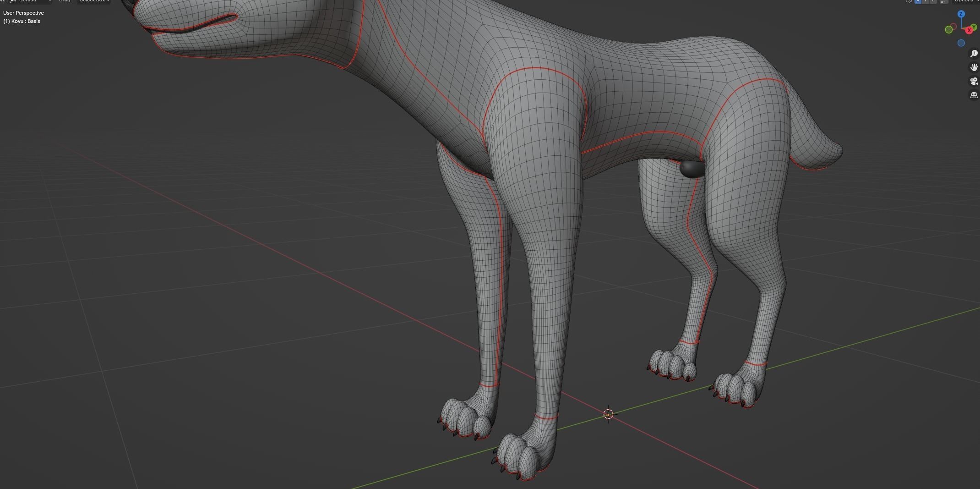Toggle X axis mirror button
Viewport: 980px width, 489px height.
click(918, 1)
